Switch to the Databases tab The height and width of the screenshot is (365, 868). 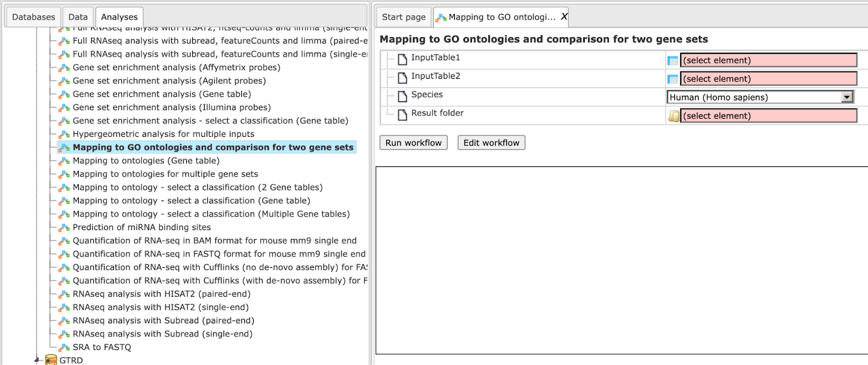click(34, 17)
